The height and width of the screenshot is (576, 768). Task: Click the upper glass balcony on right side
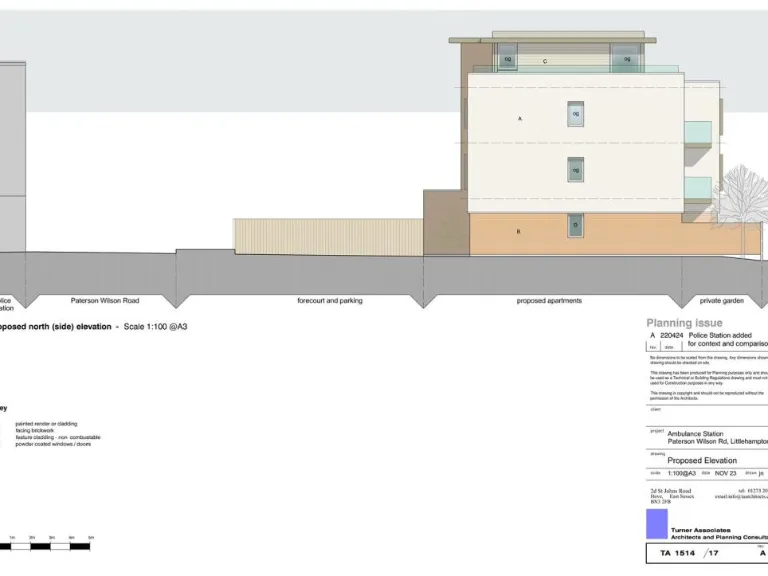point(698,134)
